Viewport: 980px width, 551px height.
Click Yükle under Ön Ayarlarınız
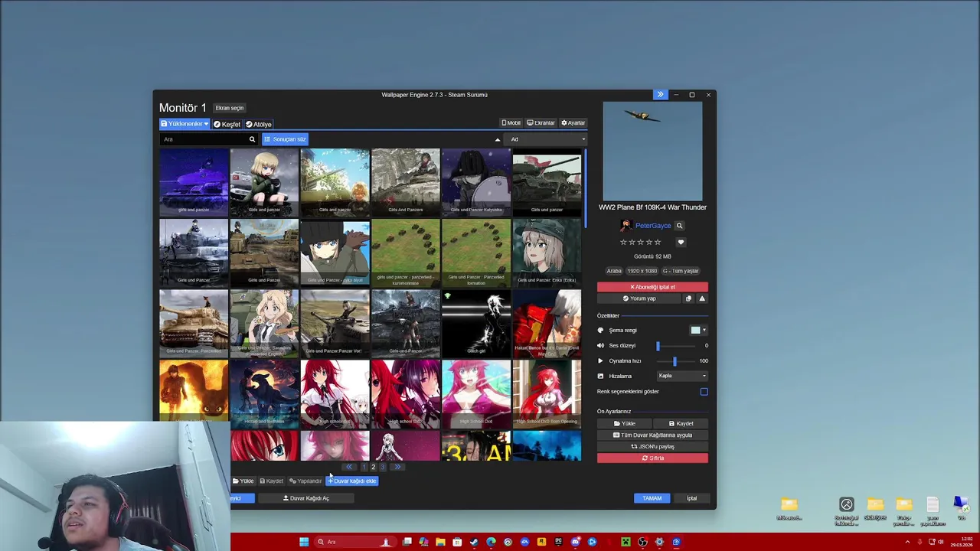click(x=625, y=423)
